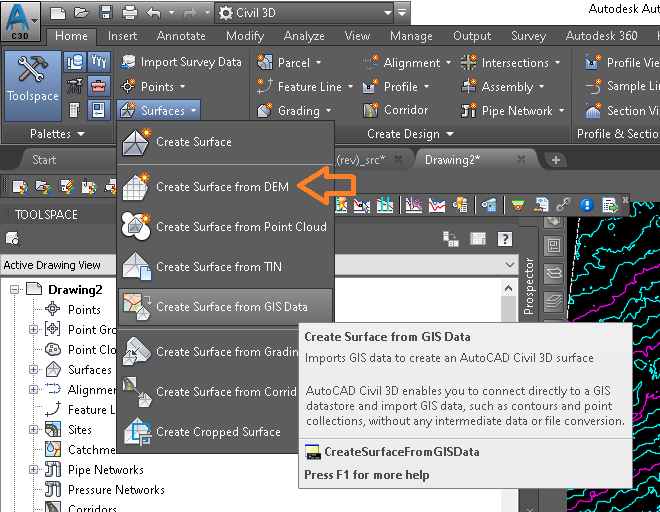Select the Survey ribbon tab
The image size is (660, 512).
coord(528,36)
